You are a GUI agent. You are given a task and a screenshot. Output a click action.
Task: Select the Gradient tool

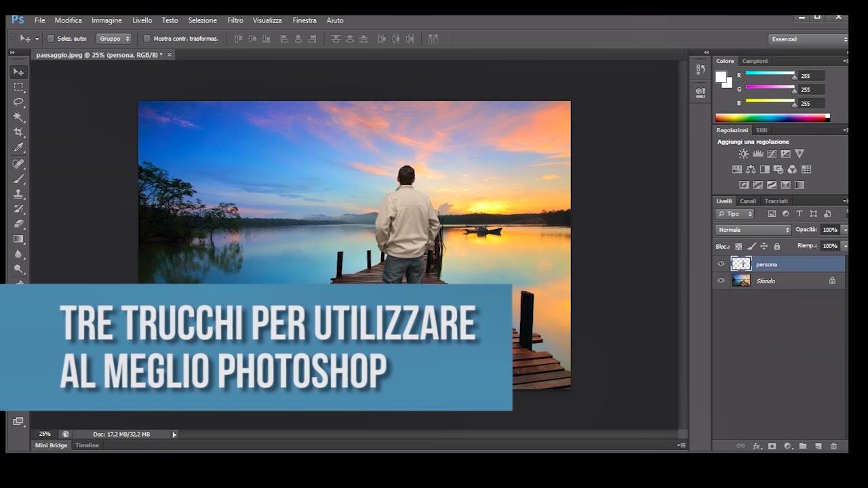pyautogui.click(x=18, y=239)
